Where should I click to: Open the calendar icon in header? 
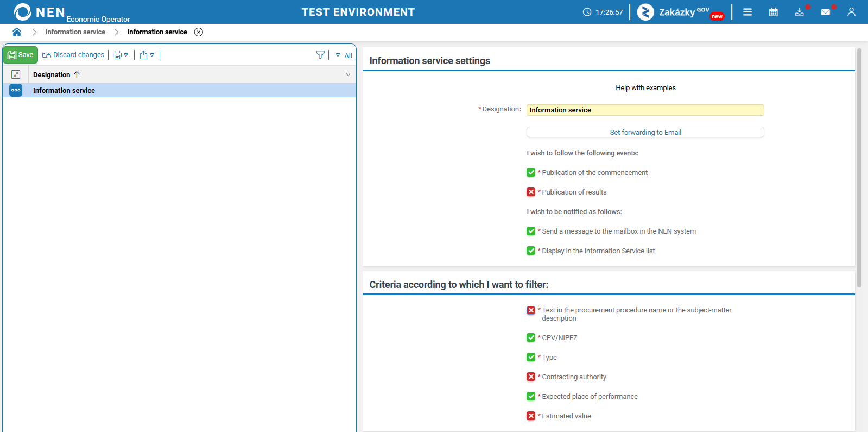tap(774, 12)
